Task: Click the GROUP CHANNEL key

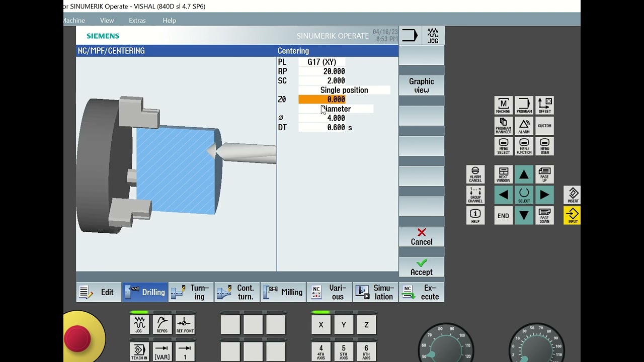Action: [x=475, y=195]
